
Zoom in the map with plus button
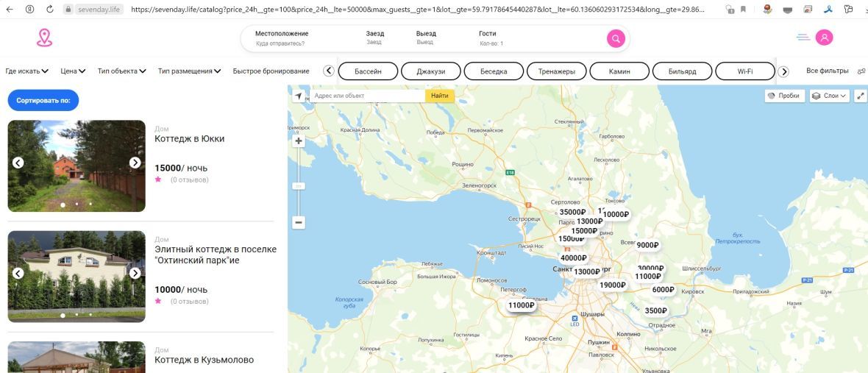(x=299, y=141)
